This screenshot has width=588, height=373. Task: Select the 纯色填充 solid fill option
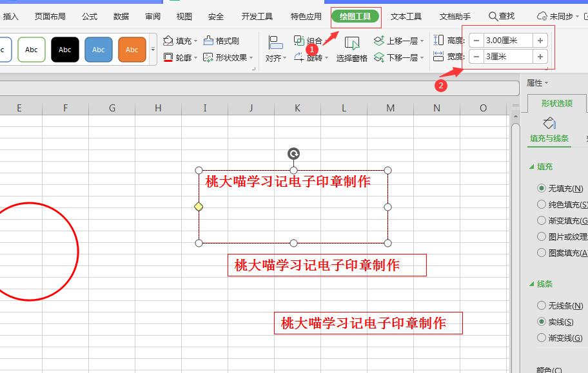point(542,204)
